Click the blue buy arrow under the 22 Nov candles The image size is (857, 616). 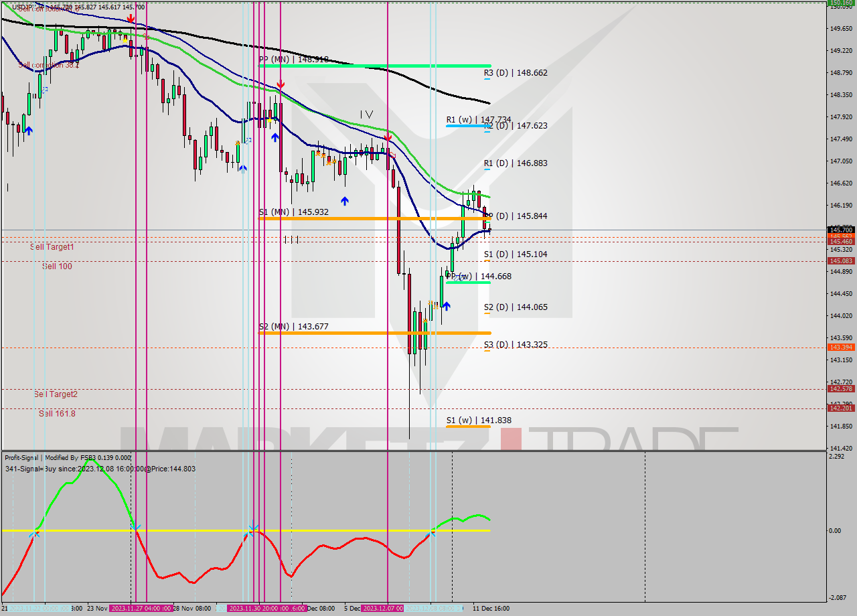coord(28,130)
